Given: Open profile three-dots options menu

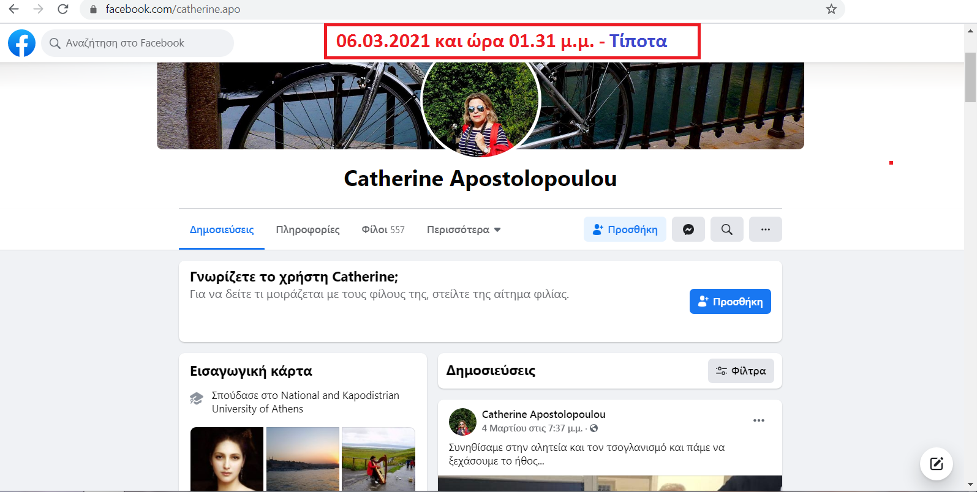Looking at the screenshot, I should click(766, 229).
